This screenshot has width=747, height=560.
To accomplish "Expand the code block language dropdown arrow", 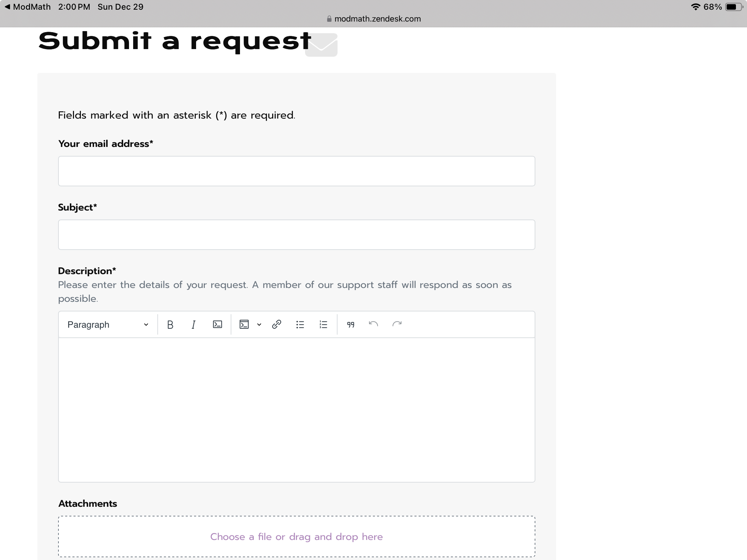I will 259,325.
